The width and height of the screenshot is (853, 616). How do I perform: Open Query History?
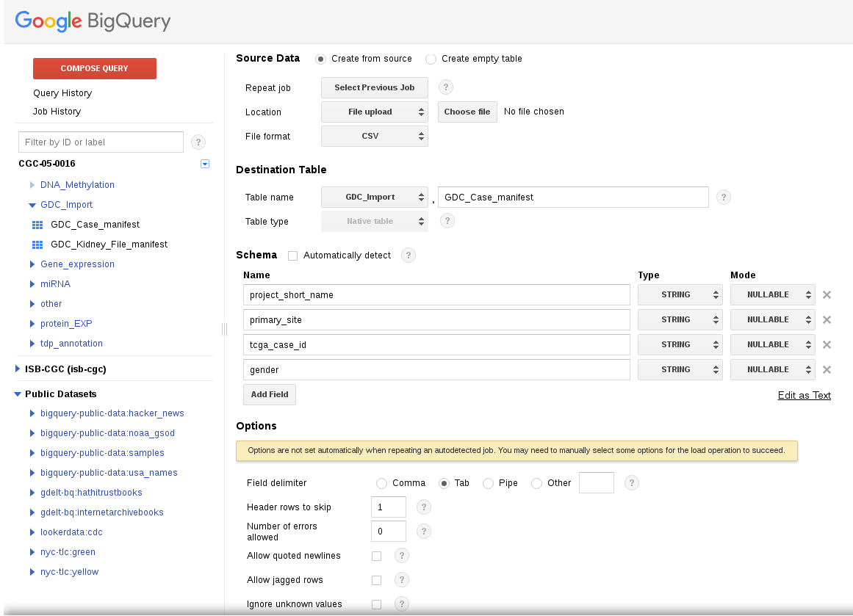[x=62, y=93]
